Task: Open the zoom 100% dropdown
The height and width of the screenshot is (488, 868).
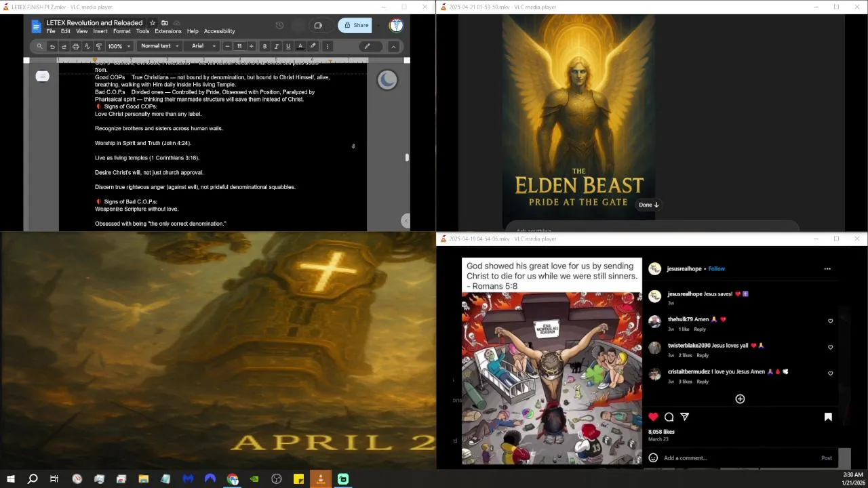Action: [x=119, y=46]
